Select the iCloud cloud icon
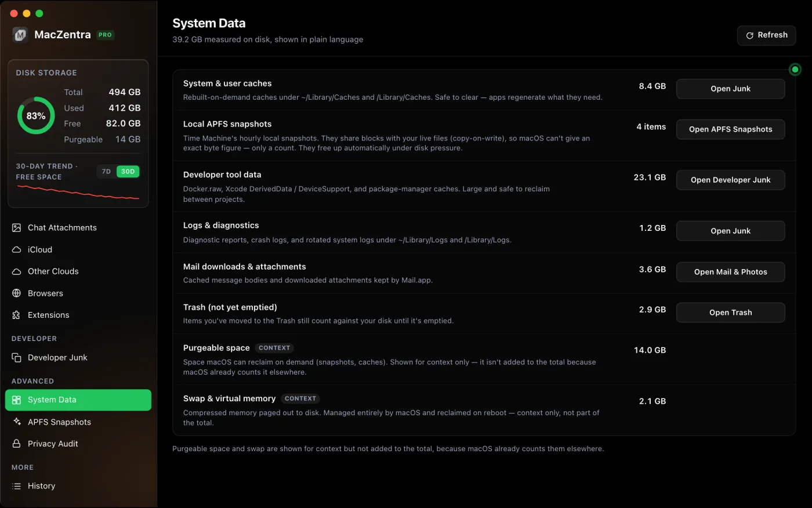The height and width of the screenshot is (508, 812). tap(17, 250)
